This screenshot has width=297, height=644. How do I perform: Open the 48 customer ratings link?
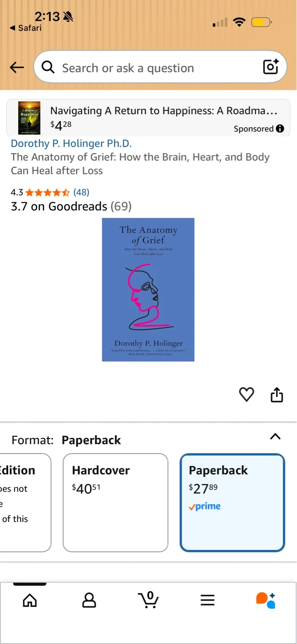click(x=81, y=192)
